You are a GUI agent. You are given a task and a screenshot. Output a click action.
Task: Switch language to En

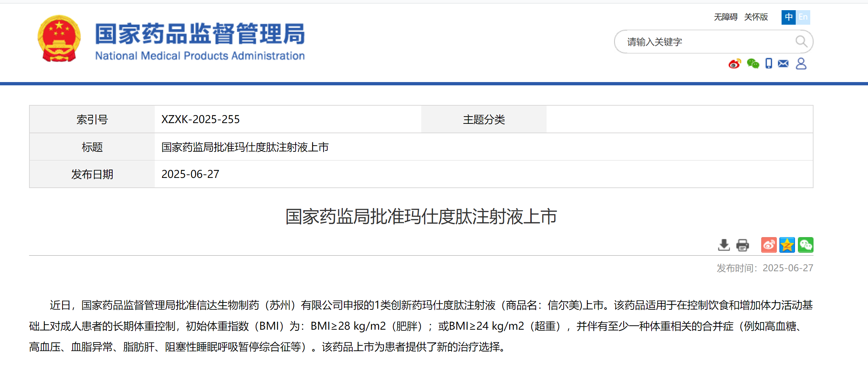click(803, 17)
